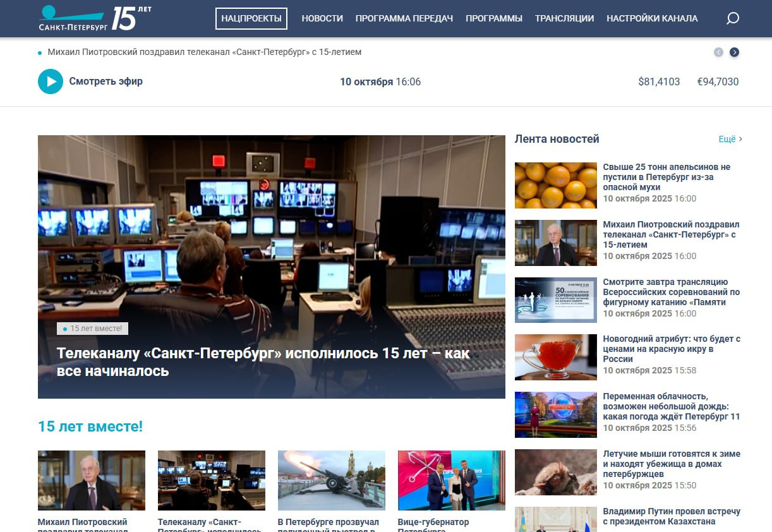Open Программа передач in navigation
772x532 pixels.
point(404,19)
